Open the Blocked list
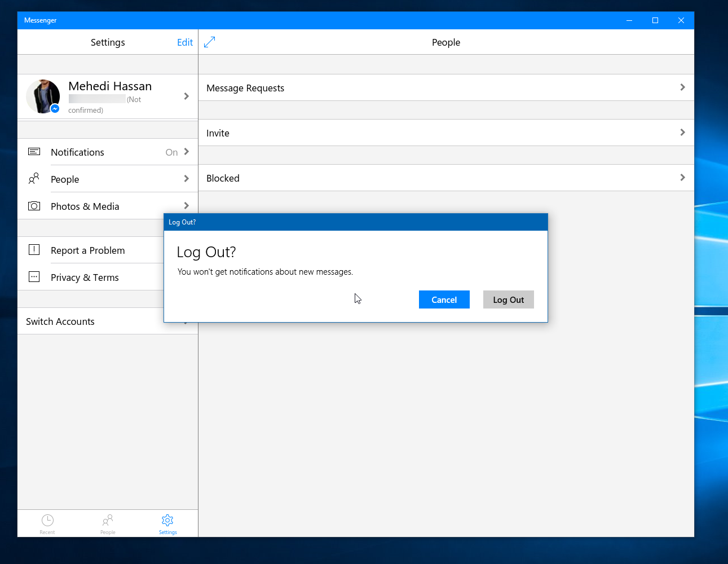Viewport: 728px width, 564px height. (x=446, y=178)
